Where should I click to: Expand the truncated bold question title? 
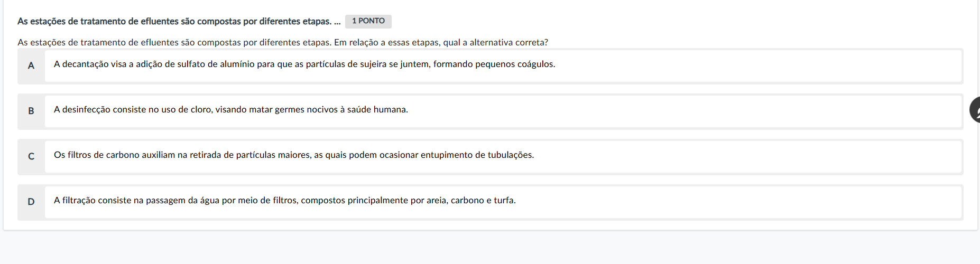click(179, 21)
